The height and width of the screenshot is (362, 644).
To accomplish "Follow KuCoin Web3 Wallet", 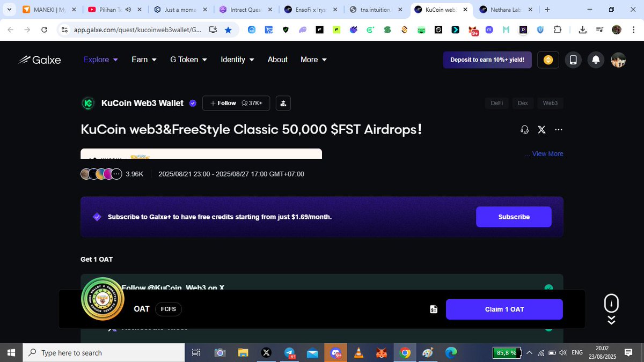I will (x=236, y=103).
